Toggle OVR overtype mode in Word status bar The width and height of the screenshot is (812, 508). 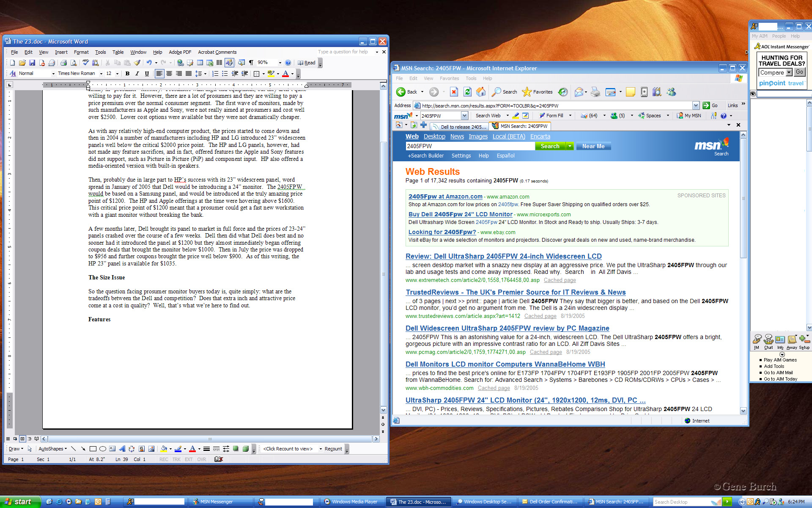click(x=202, y=459)
